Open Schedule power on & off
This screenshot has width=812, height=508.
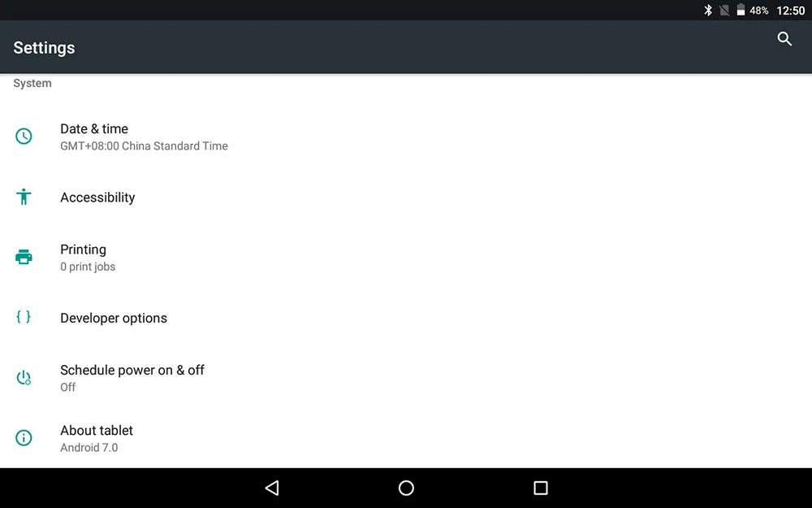click(x=406, y=378)
